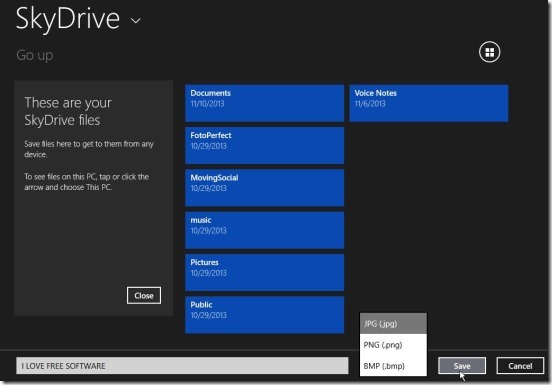
Task: Click the file name input field
Action: [182, 366]
